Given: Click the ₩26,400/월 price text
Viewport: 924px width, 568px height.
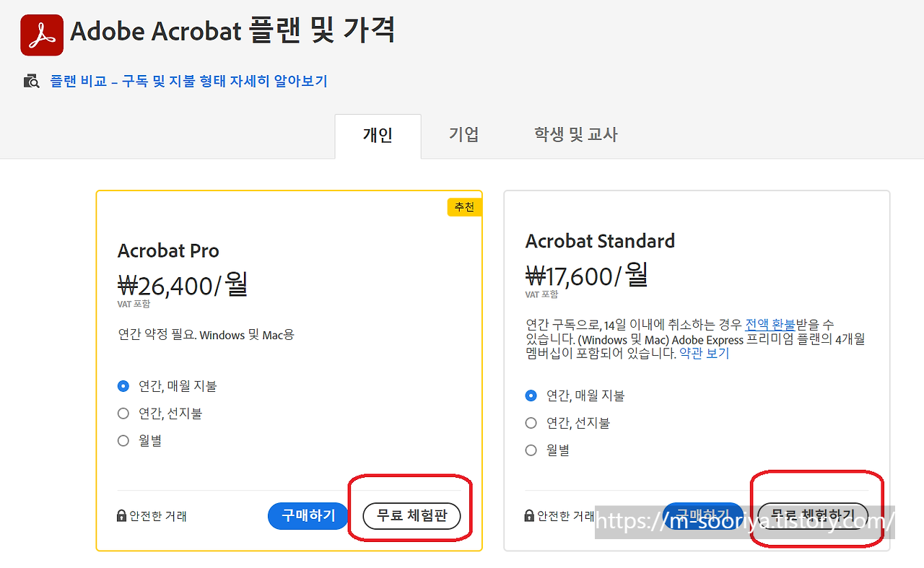Looking at the screenshot, I should pyautogui.click(x=183, y=285).
